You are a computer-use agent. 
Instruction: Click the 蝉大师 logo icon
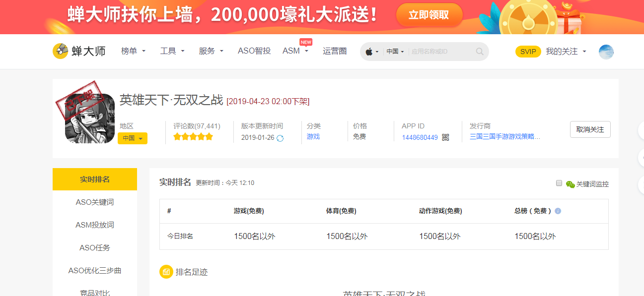click(61, 51)
